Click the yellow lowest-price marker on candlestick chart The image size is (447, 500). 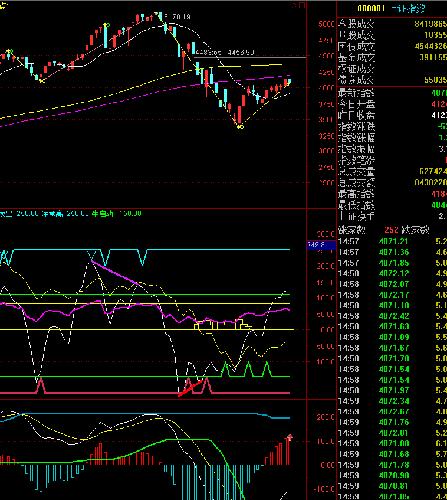tap(240, 127)
